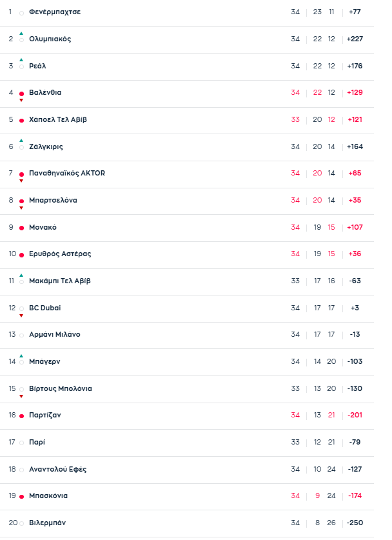Click the green up arrow beside Ολυμπιακός

point(21,34)
